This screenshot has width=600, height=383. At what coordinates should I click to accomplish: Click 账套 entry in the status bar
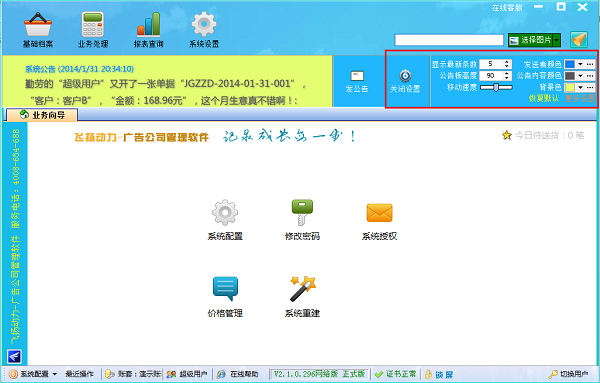[133, 374]
